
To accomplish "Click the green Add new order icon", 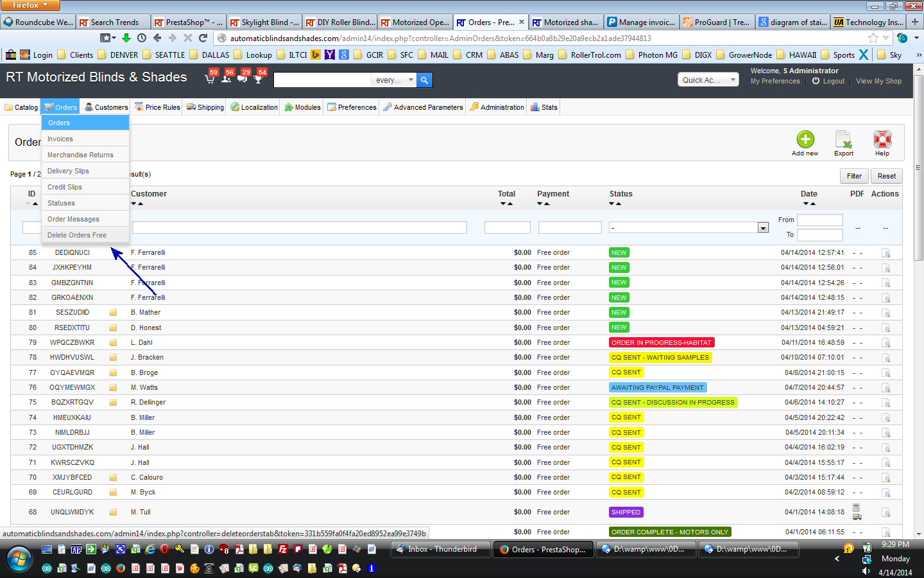I will 805,139.
